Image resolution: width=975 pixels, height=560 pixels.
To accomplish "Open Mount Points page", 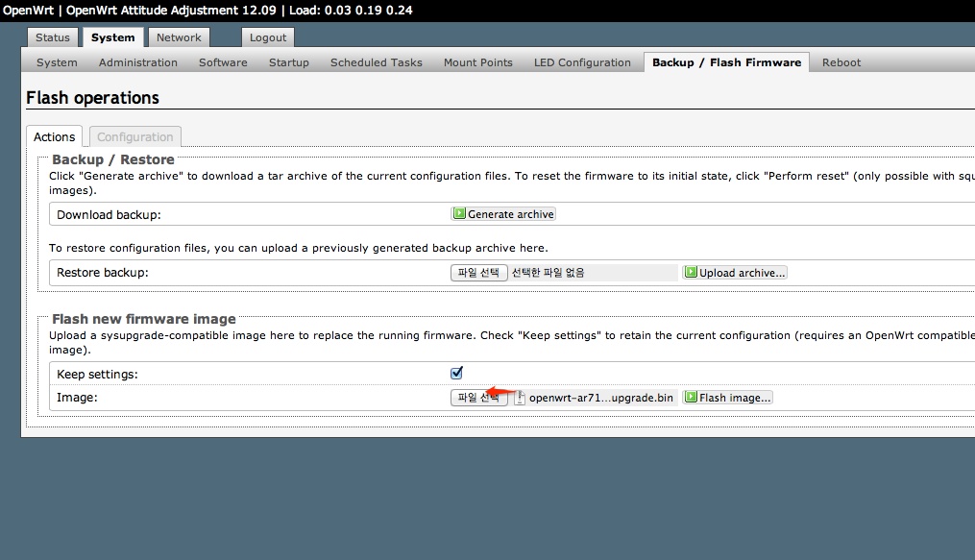I will 477,62.
